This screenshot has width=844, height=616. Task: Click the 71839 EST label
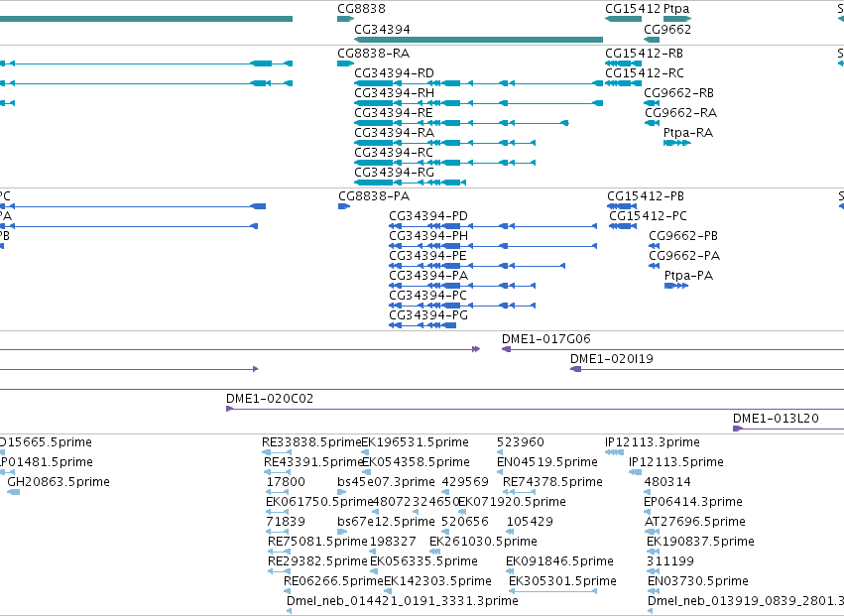point(286,522)
